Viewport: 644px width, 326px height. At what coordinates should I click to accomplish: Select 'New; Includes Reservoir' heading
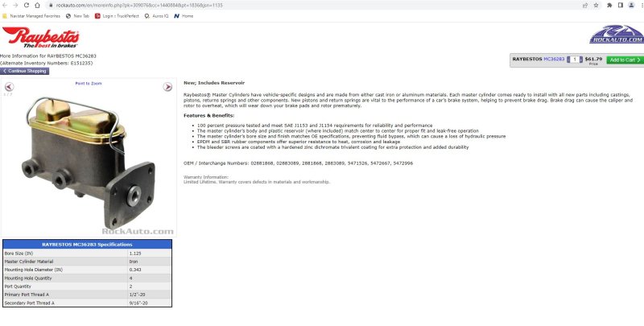click(214, 83)
